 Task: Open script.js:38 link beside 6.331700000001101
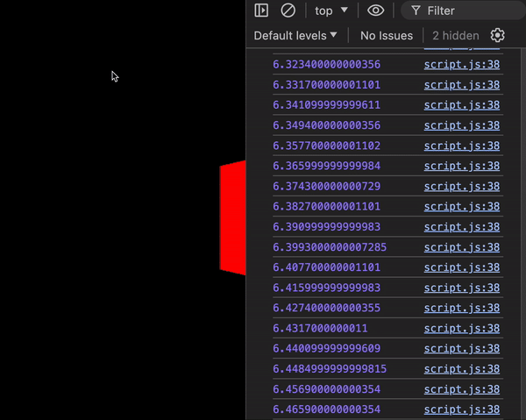462,85
